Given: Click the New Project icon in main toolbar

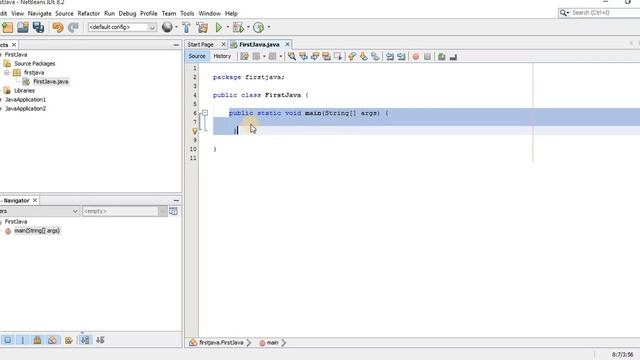Looking at the screenshot, I should pos(7,27).
